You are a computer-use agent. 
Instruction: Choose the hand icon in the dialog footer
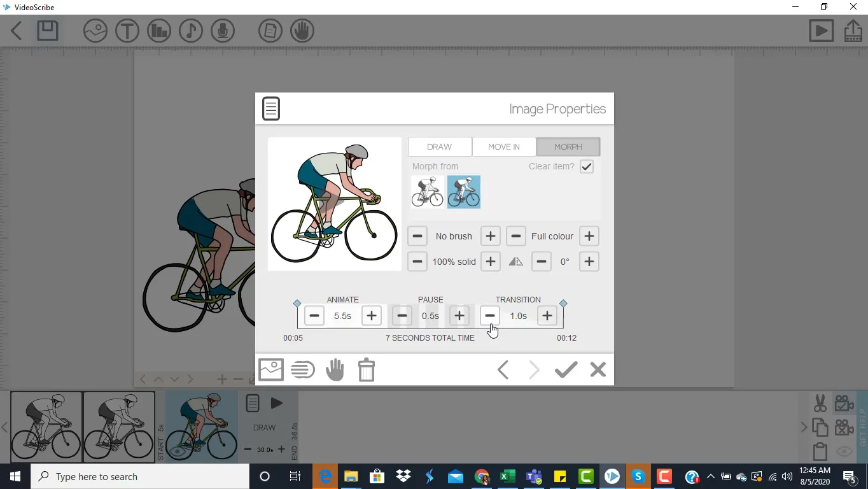pyautogui.click(x=335, y=369)
